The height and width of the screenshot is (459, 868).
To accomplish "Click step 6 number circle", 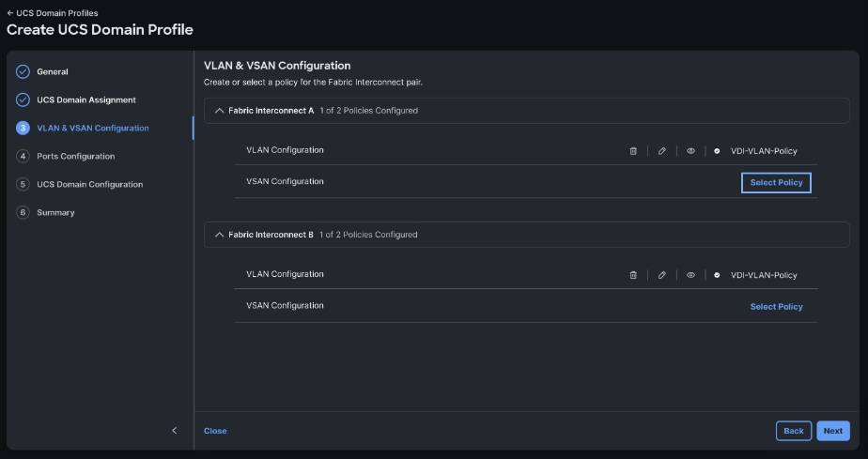I will tap(23, 213).
